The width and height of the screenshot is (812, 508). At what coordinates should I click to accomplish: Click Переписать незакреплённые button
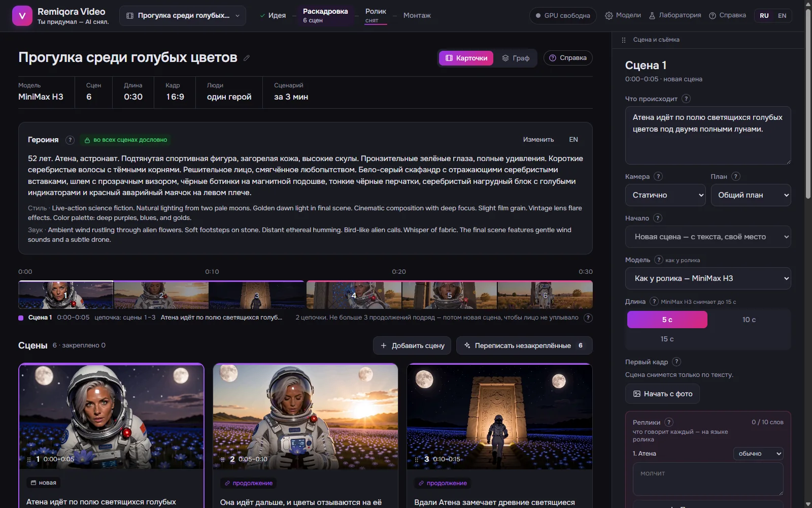[x=524, y=345]
